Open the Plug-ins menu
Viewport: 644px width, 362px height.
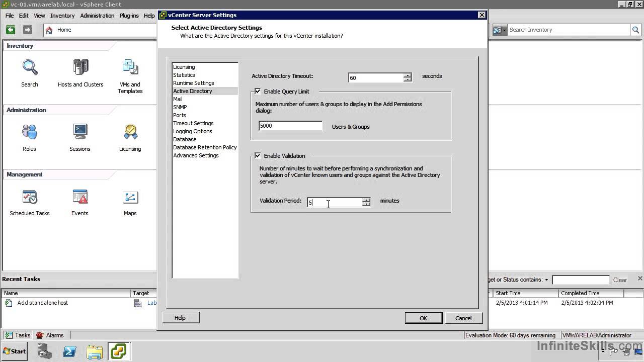129,16
